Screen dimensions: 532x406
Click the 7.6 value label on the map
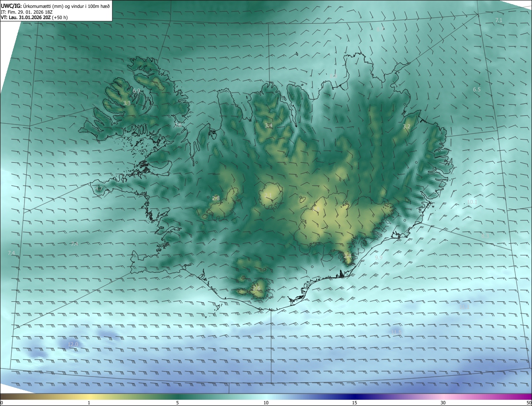point(178,125)
